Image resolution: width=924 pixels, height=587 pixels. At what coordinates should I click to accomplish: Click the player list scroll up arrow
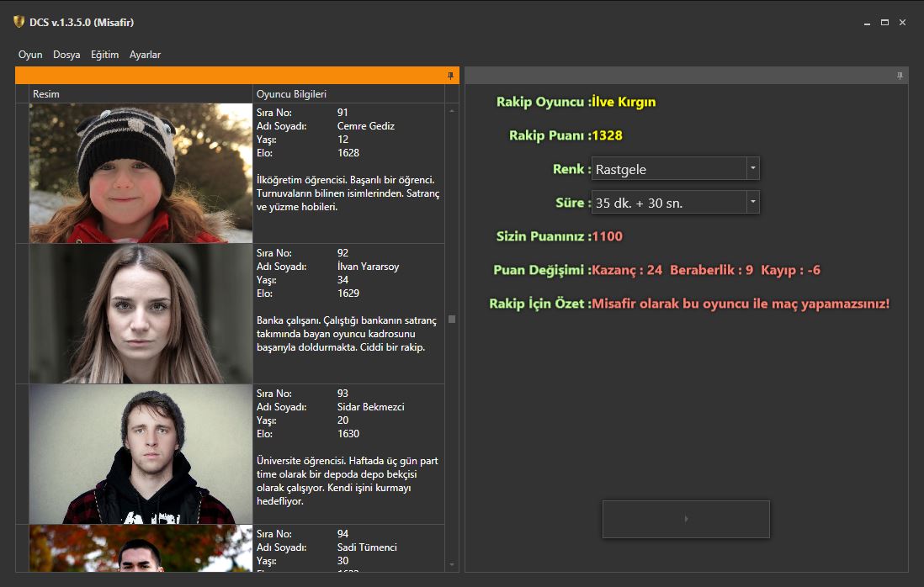[452, 111]
